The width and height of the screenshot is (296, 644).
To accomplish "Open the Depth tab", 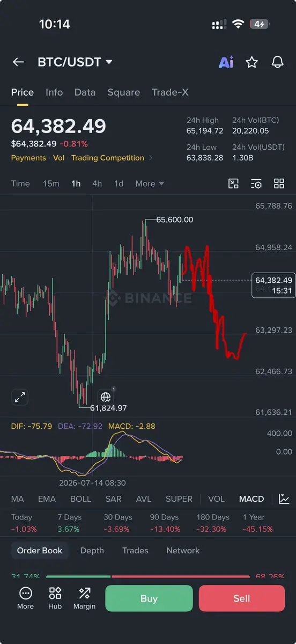I will click(92, 551).
